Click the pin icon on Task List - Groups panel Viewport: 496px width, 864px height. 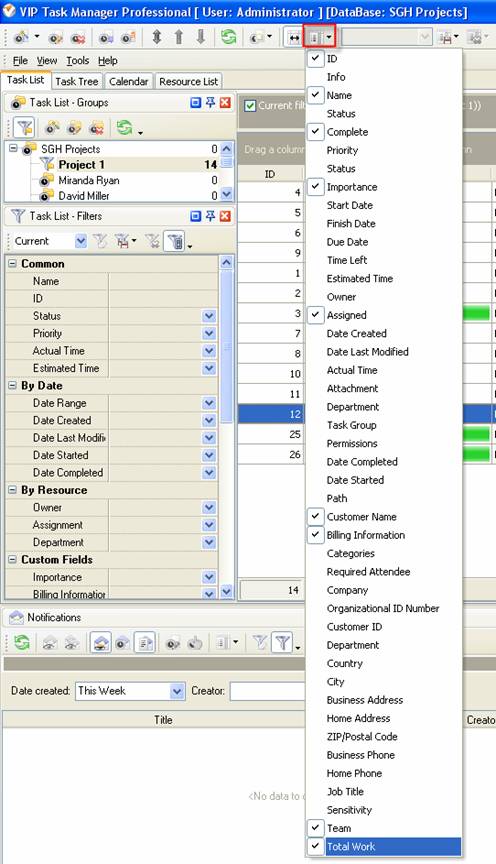[x=211, y=102]
